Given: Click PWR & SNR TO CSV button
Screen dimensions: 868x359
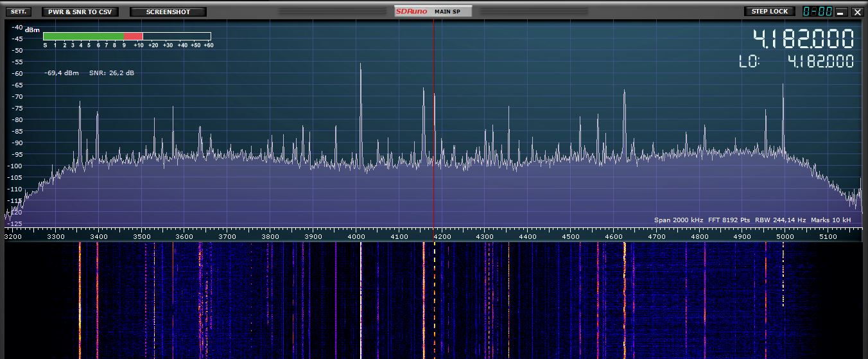Looking at the screenshot, I should tap(80, 12).
